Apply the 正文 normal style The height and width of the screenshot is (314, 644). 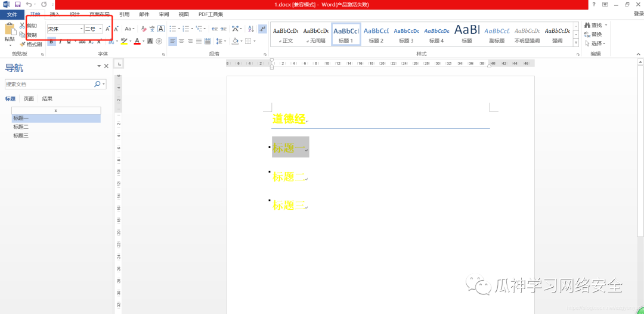click(286, 35)
